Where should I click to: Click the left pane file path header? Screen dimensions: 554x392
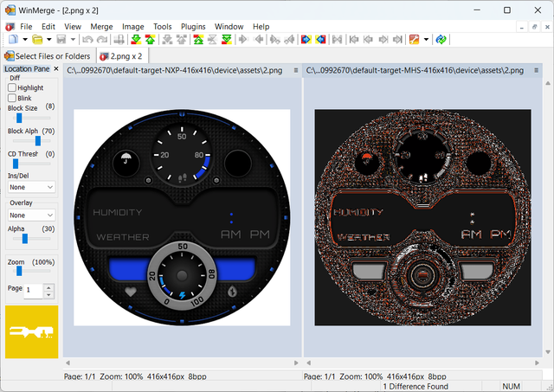[x=175, y=70]
